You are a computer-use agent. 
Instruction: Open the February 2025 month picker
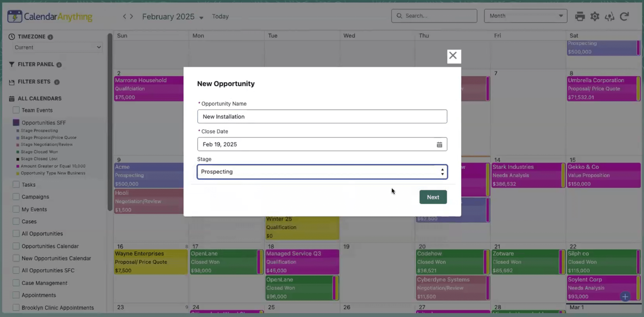pos(173,17)
